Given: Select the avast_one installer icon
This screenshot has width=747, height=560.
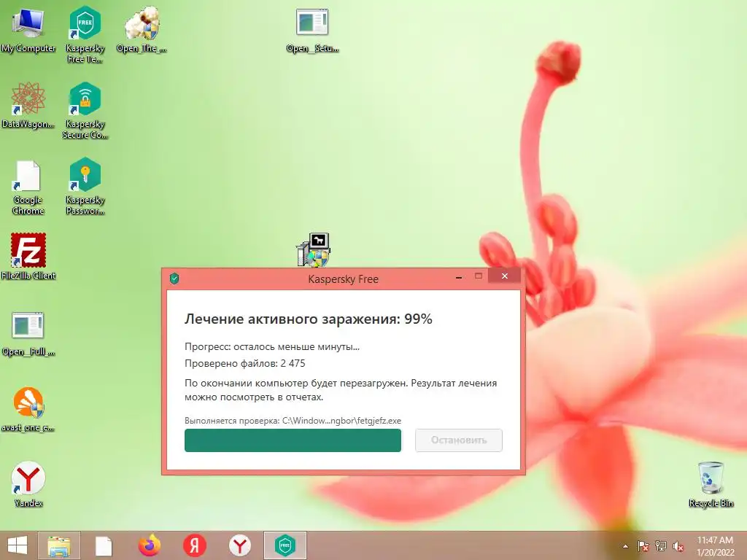Looking at the screenshot, I should click(x=28, y=408).
